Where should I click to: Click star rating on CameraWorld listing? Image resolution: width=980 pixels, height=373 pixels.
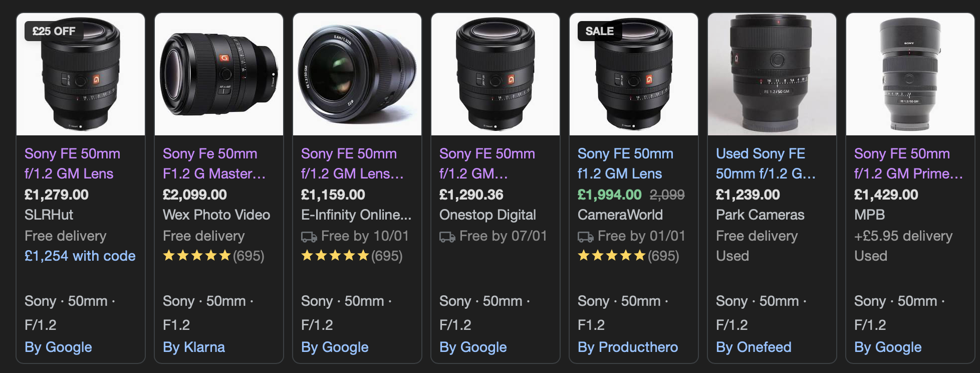(x=612, y=256)
